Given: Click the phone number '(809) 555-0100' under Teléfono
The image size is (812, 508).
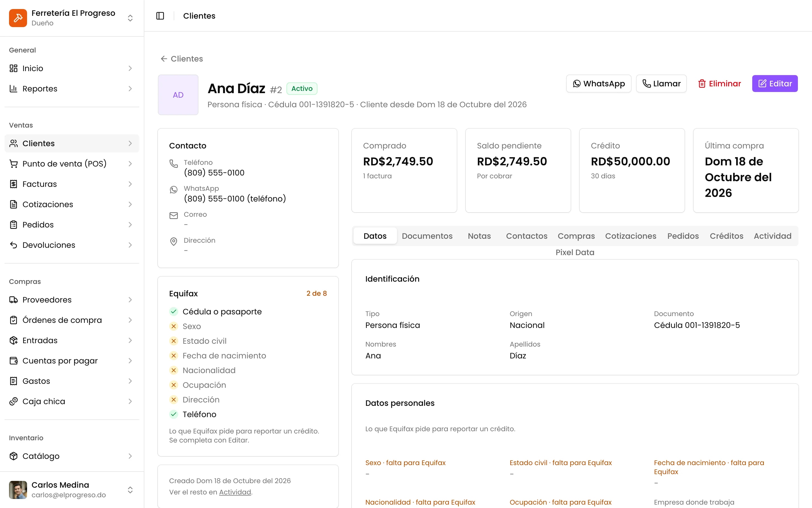Looking at the screenshot, I should coord(214,173).
